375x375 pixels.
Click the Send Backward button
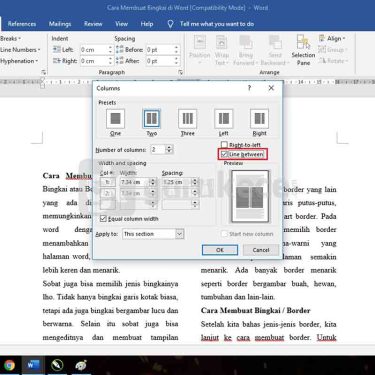[x=275, y=50]
